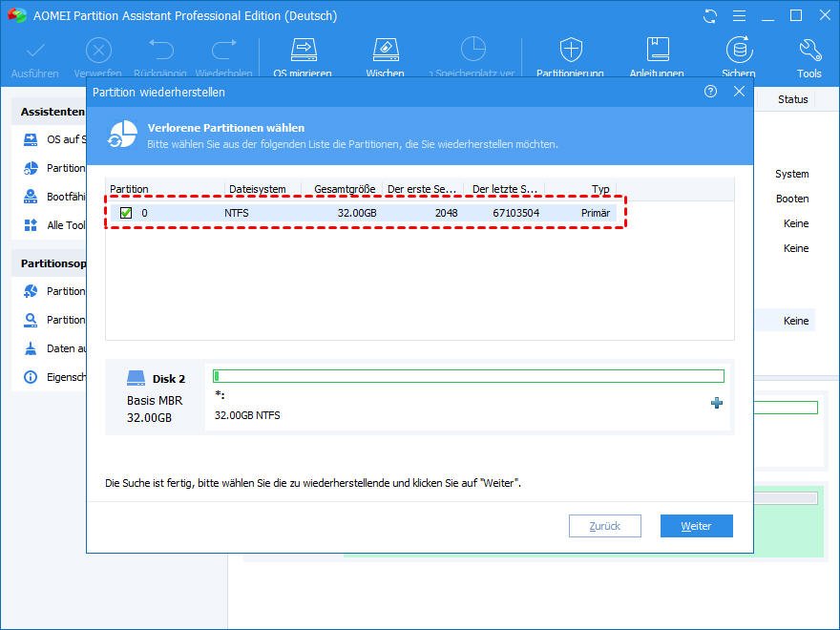The height and width of the screenshot is (630, 840).
Task: Sort by Gesamtgröße column header
Action: (343, 189)
